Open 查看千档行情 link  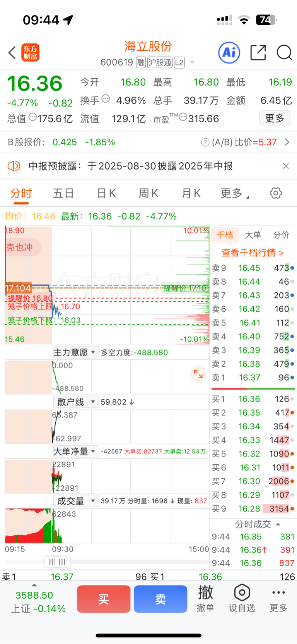click(x=253, y=253)
